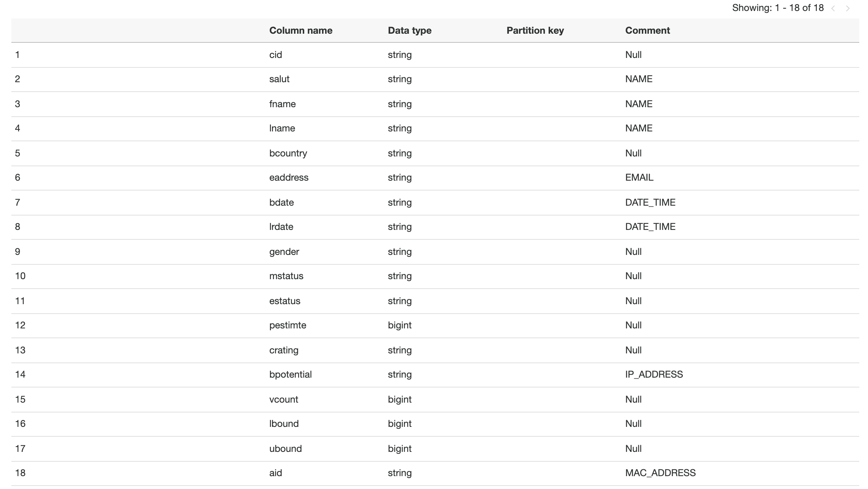Click the Data type header
868x489 pixels.
click(409, 30)
